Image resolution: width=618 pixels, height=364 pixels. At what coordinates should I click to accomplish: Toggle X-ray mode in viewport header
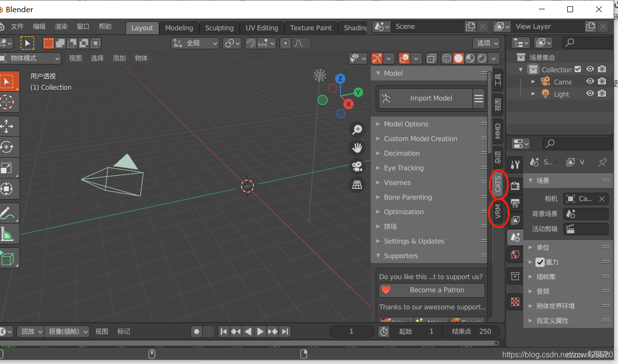pos(431,59)
